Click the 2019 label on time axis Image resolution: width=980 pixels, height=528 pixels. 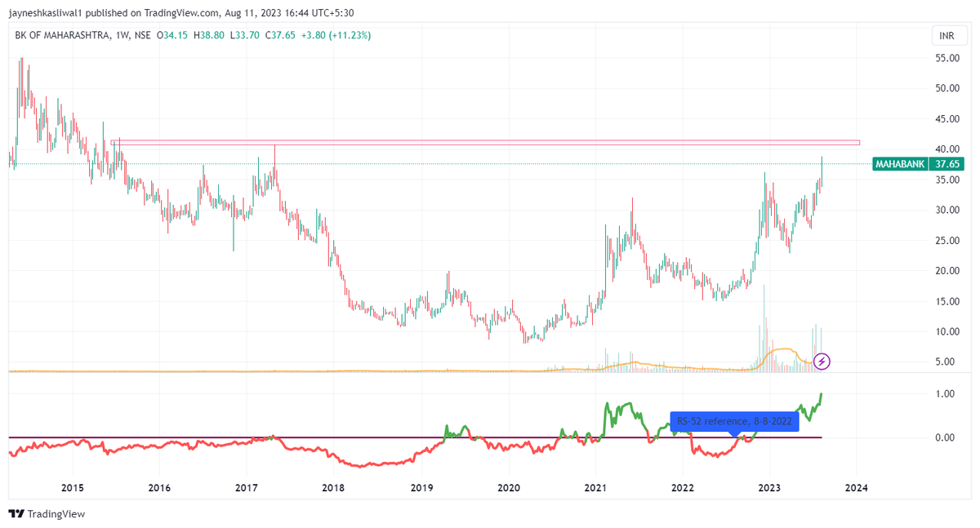(x=421, y=488)
